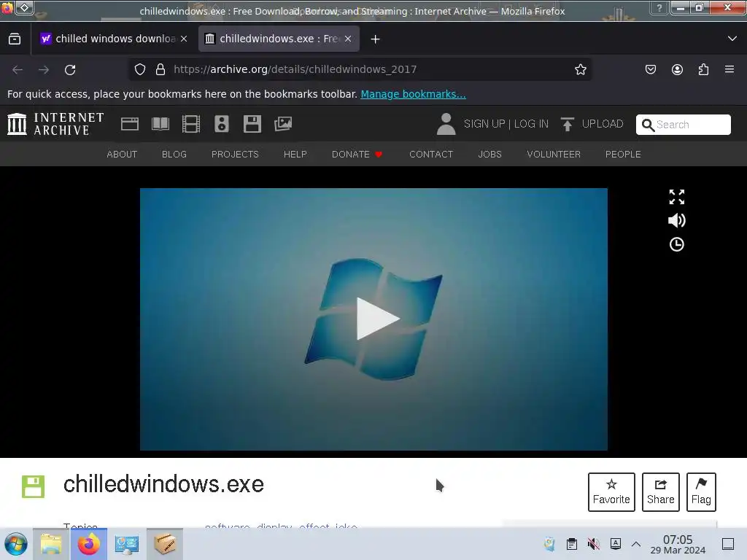Click the address bar URL
Screen dimensions: 747x560
click(295, 69)
